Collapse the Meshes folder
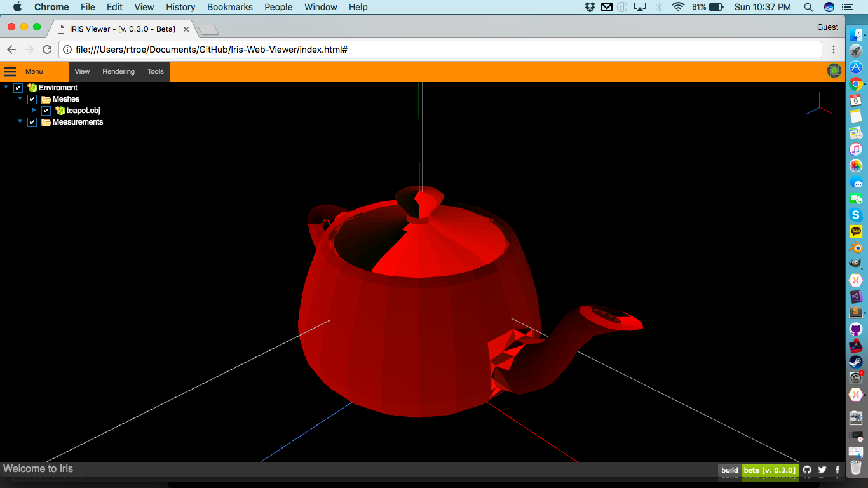This screenshot has width=868, height=488. [x=20, y=99]
